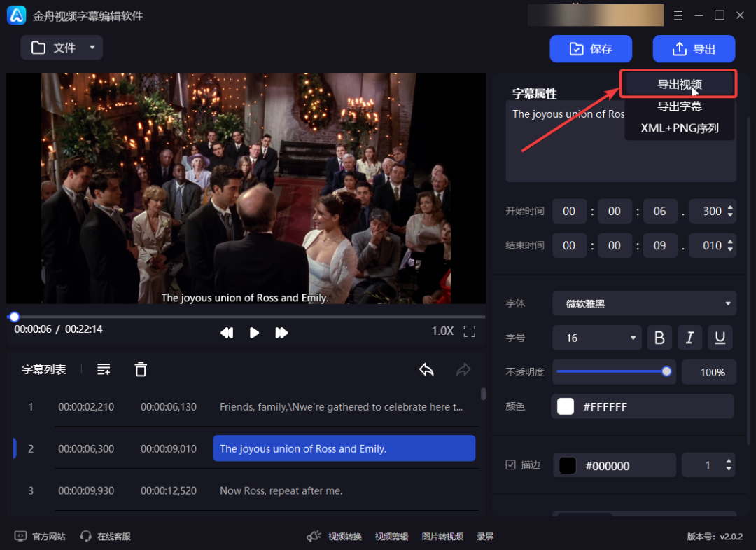Click the 结束时间 seconds field 09

[659, 245]
